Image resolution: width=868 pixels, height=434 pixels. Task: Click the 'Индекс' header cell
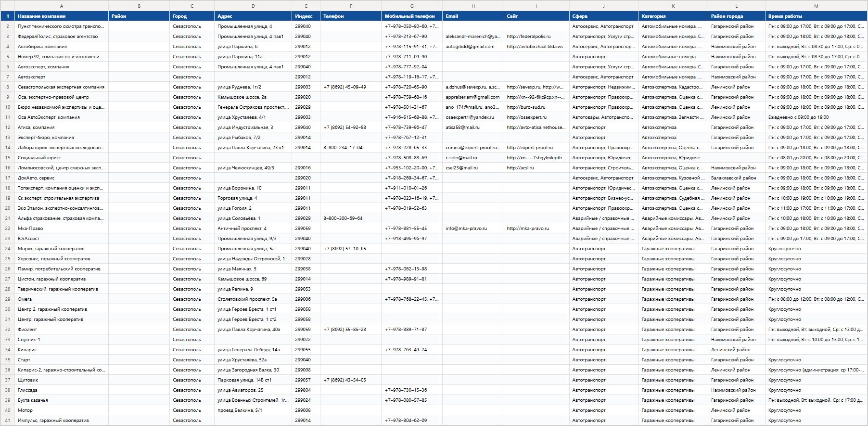click(x=306, y=16)
